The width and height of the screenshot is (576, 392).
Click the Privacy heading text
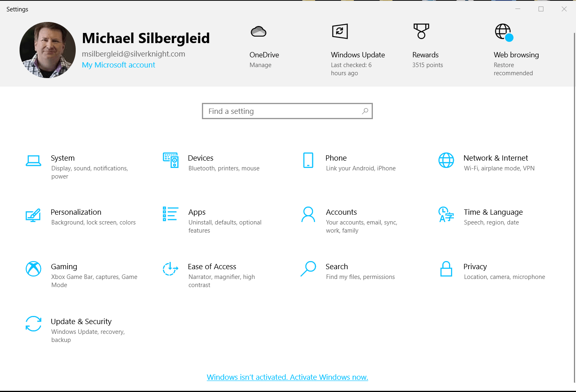475,267
